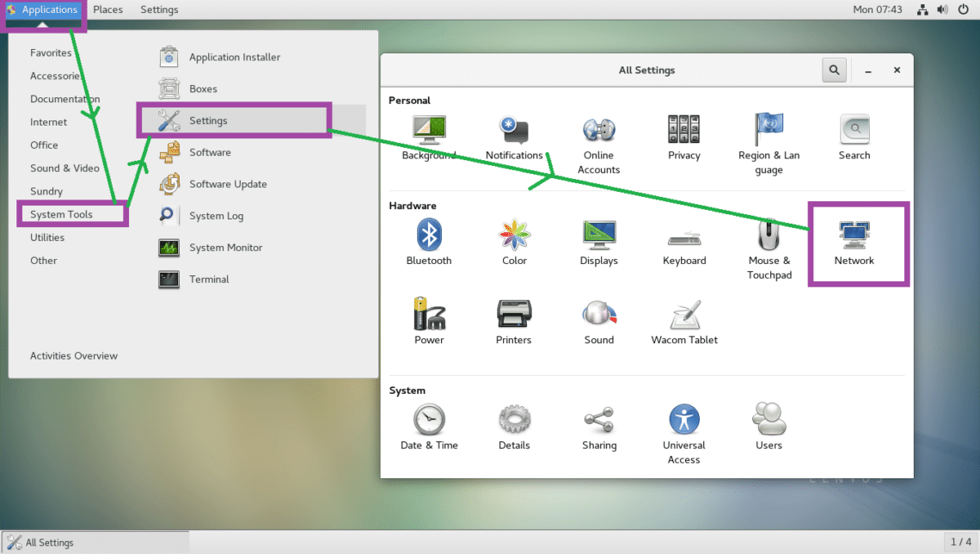This screenshot has width=980, height=554.
Task: Select the Utilities category
Action: click(x=47, y=237)
